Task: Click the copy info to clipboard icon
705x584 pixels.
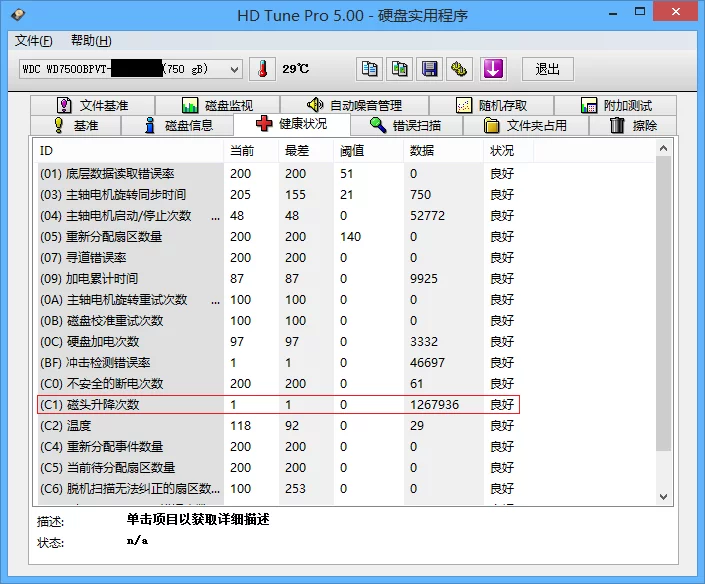Action: (x=370, y=69)
